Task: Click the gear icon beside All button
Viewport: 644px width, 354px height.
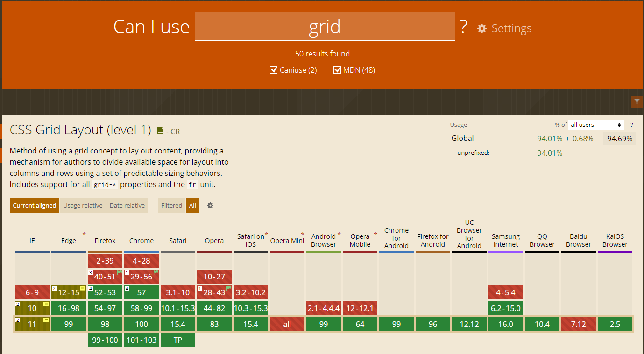Action: click(x=210, y=205)
